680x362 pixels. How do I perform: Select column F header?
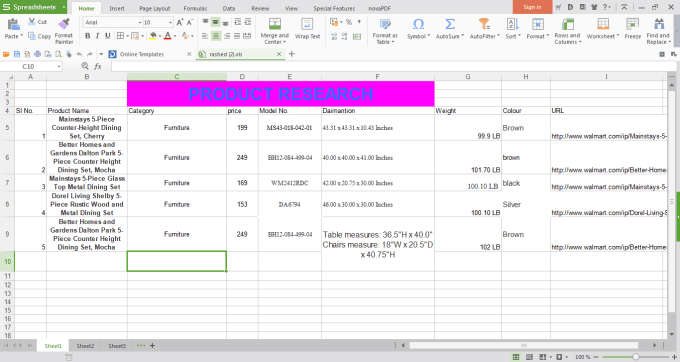click(377, 77)
